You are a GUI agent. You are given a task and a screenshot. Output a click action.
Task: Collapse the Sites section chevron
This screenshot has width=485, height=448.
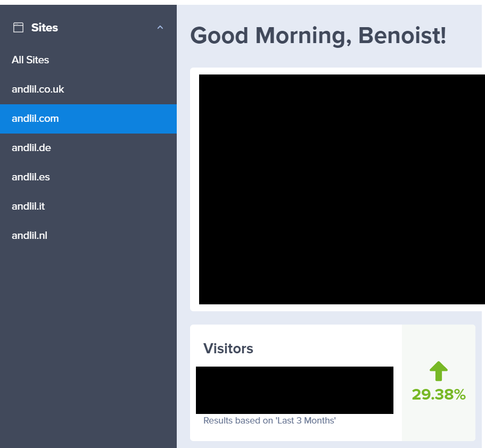[160, 27]
